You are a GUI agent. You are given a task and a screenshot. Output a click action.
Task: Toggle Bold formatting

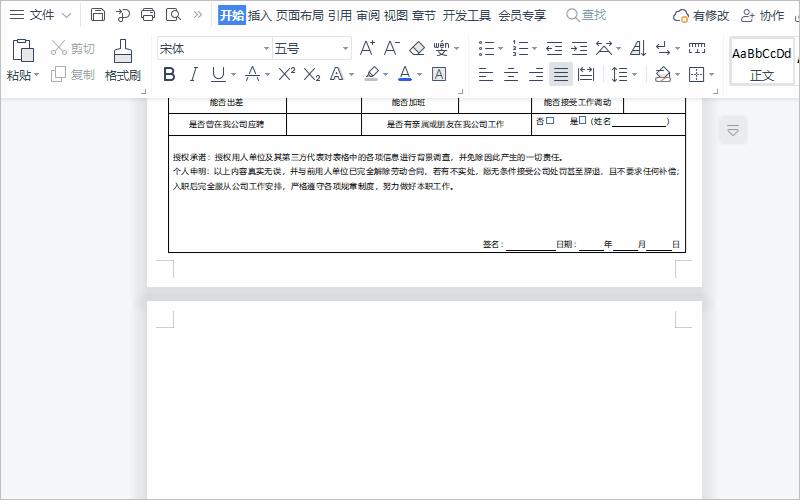point(169,74)
